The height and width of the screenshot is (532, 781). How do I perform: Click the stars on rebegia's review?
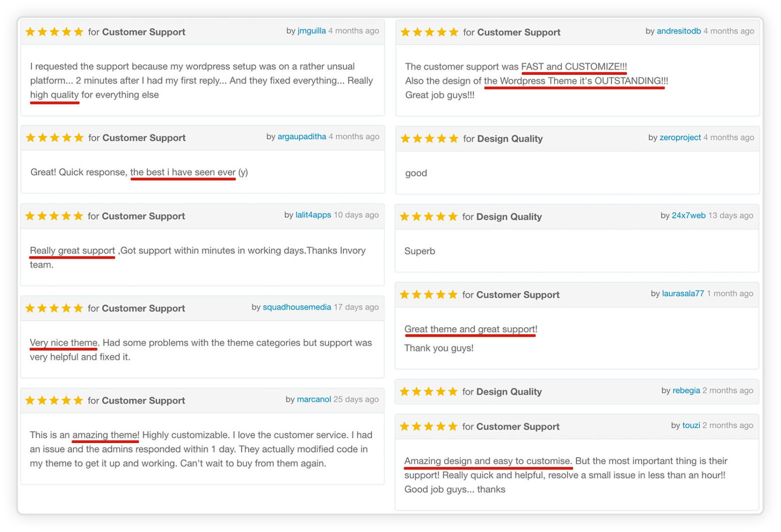[x=428, y=392]
